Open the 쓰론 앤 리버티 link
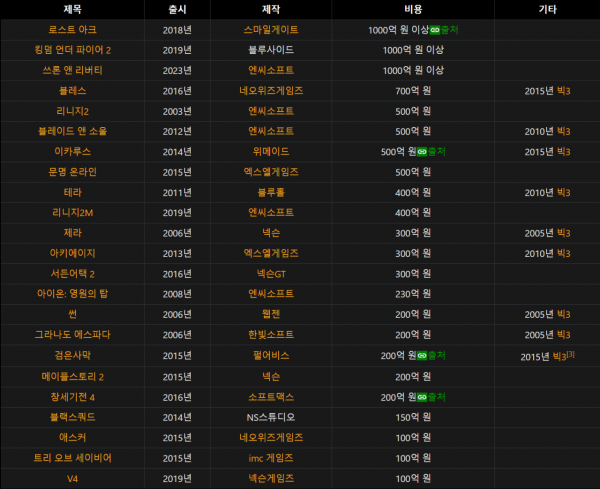600x489 pixels. coord(72,70)
